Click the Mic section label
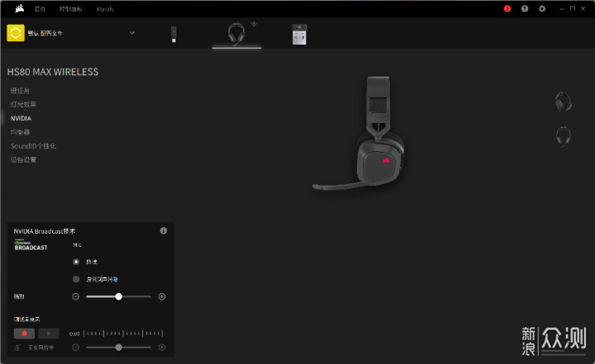This screenshot has height=364, width=595. [x=77, y=245]
